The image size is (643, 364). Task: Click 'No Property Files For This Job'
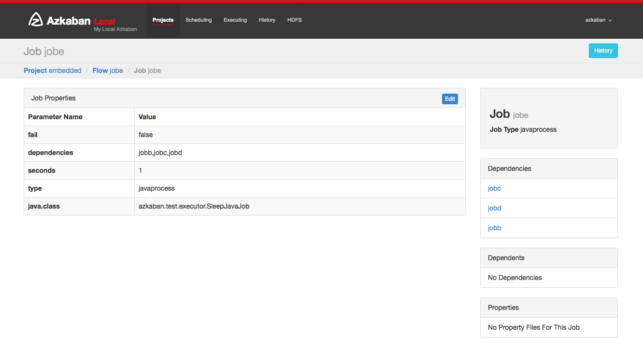coord(534,327)
